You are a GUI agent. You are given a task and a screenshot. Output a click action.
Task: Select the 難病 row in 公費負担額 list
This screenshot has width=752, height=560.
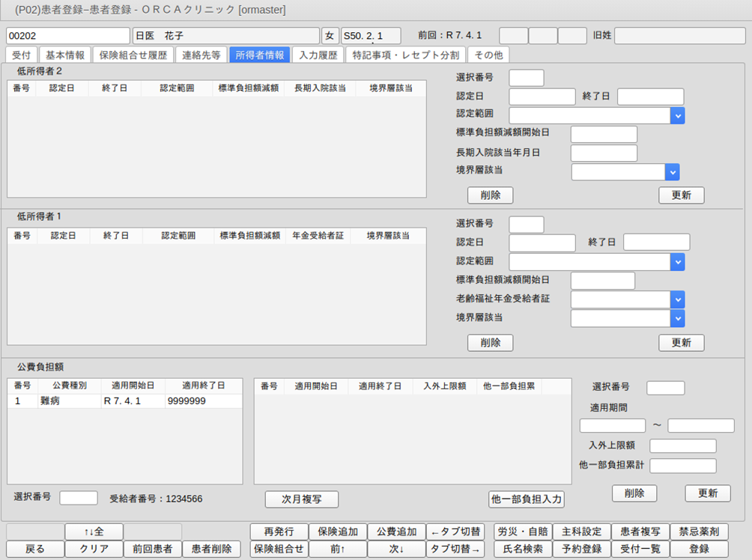pos(124,401)
